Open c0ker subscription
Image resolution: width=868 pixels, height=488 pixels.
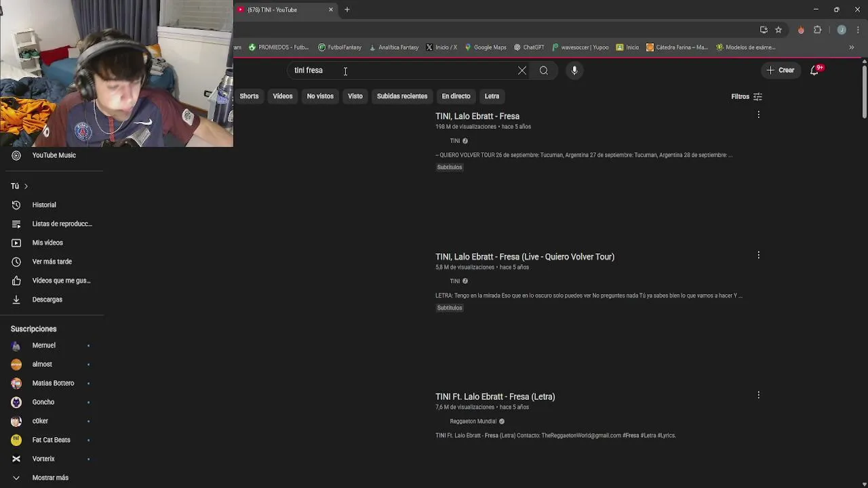52,421
